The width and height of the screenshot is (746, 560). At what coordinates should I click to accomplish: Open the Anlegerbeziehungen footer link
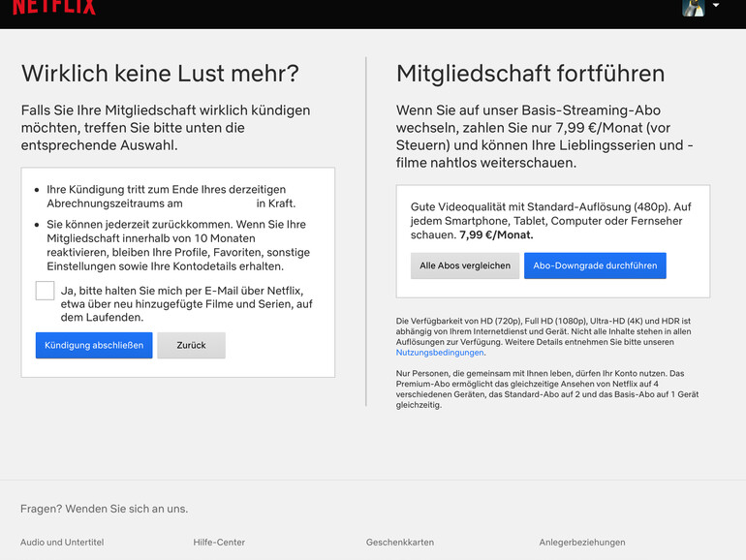(582, 542)
